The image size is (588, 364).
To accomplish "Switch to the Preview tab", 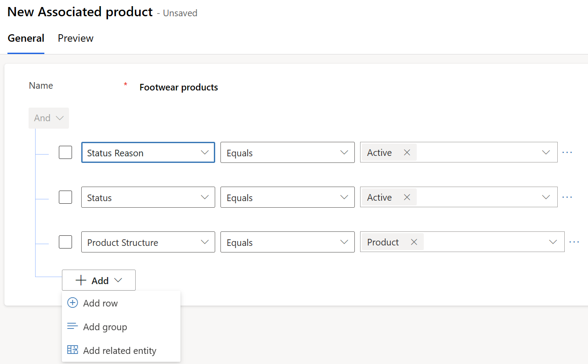I will coord(76,38).
